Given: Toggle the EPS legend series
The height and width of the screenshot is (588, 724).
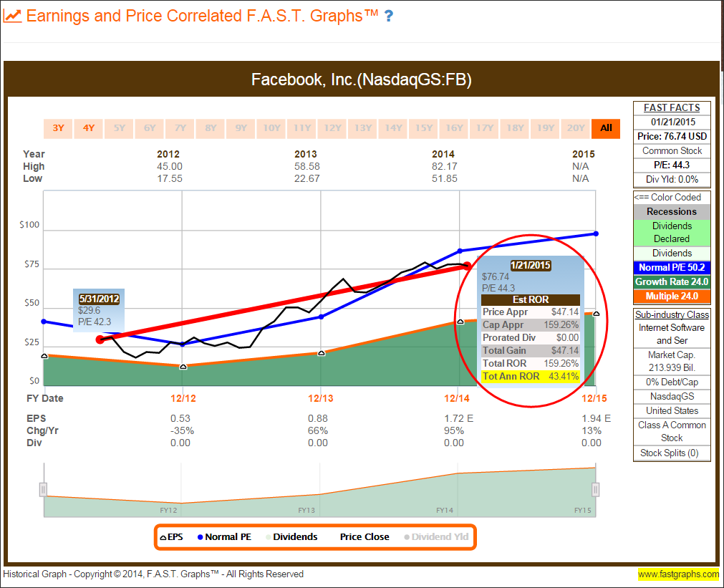Looking at the screenshot, I should click(x=171, y=536).
